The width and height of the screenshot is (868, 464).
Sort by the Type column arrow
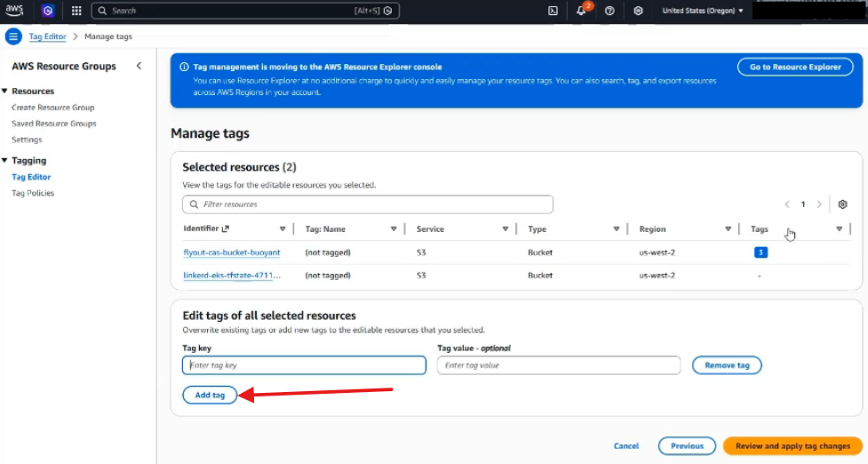point(616,228)
